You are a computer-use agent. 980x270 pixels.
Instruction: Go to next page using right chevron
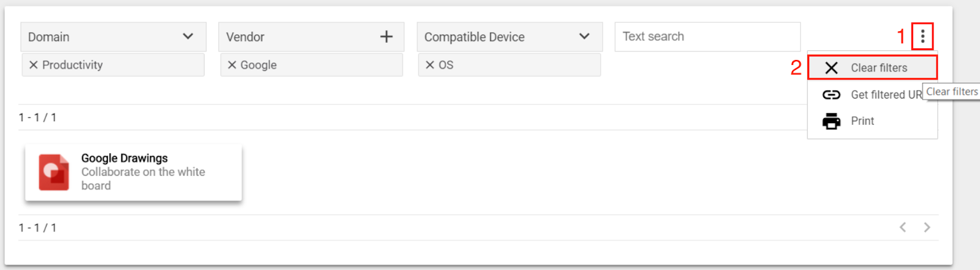[x=927, y=227]
